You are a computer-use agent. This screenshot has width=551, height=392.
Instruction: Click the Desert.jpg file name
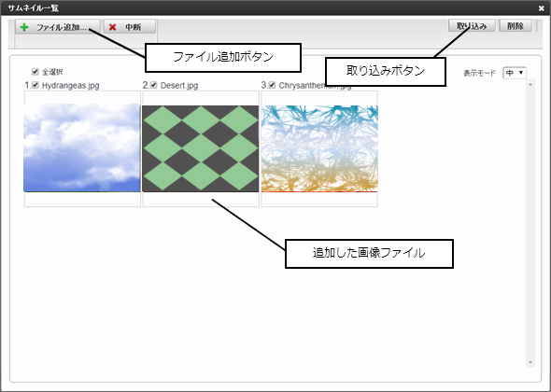point(179,85)
